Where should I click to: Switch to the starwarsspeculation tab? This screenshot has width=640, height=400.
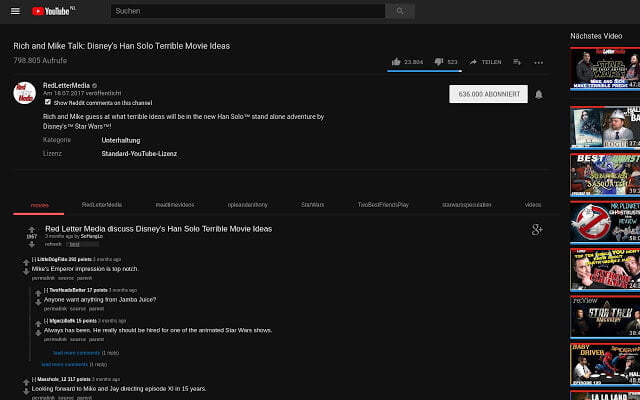click(467, 205)
